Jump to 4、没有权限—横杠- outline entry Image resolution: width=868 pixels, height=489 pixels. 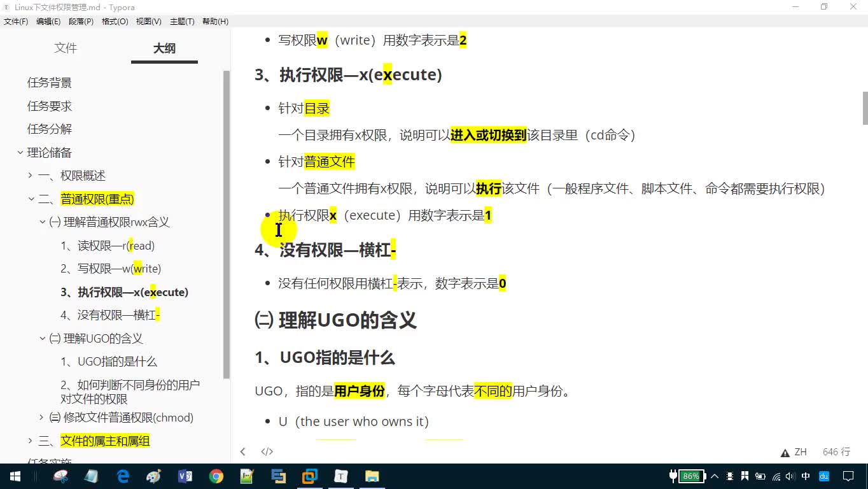(110, 315)
